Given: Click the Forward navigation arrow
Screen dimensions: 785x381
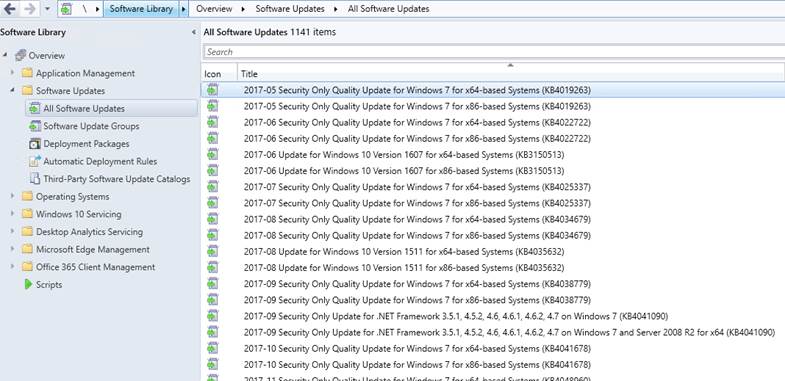Looking at the screenshot, I should click(x=30, y=9).
